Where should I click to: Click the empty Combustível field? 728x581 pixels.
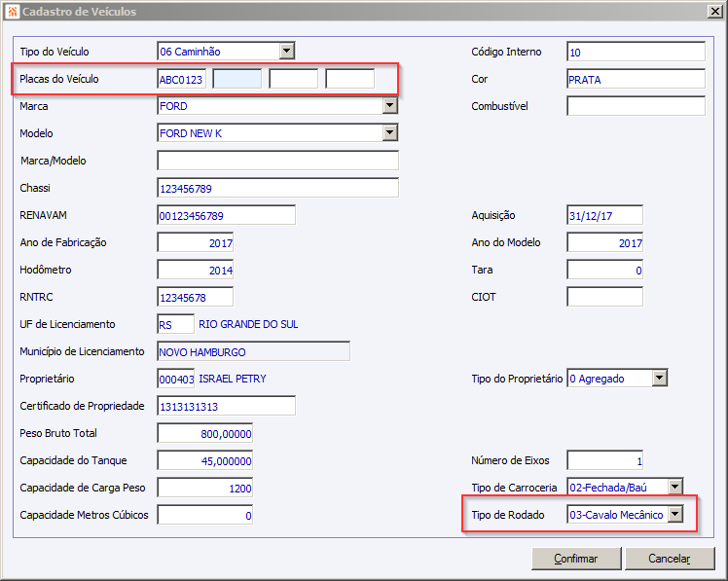636,106
